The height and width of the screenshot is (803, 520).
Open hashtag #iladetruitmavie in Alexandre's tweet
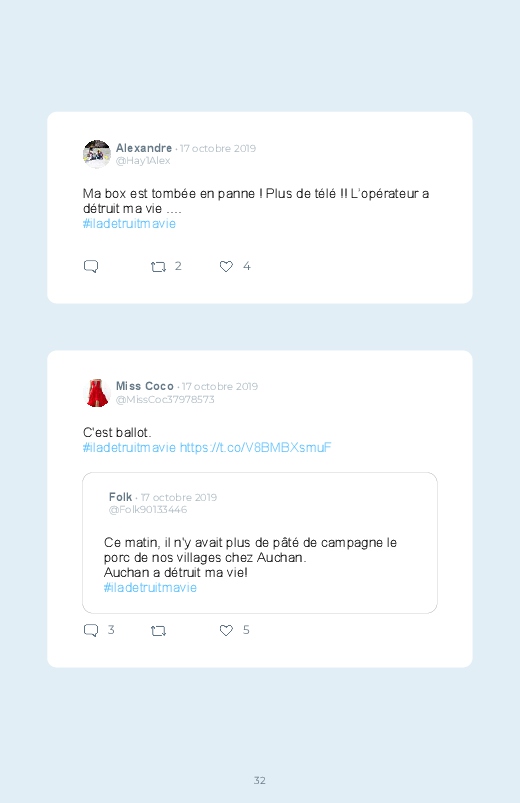tap(129, 224)
